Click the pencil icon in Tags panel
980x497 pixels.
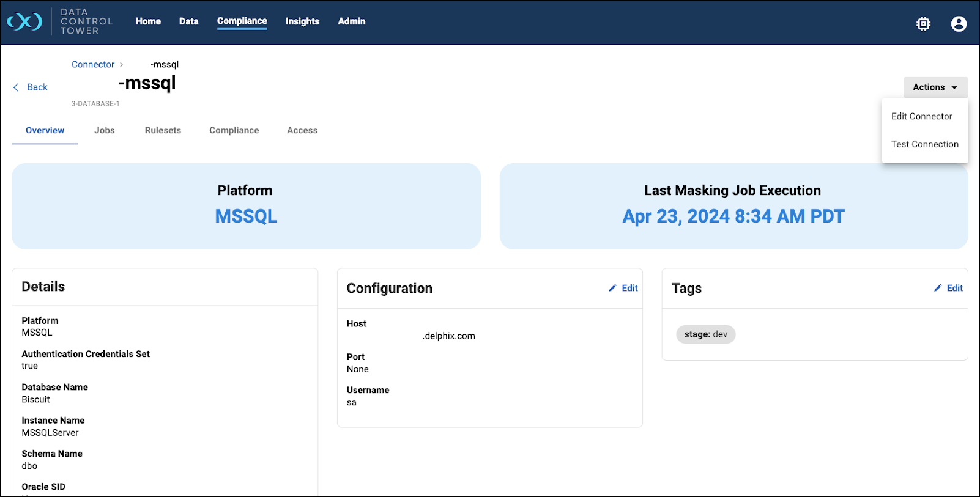click(938, 288)
